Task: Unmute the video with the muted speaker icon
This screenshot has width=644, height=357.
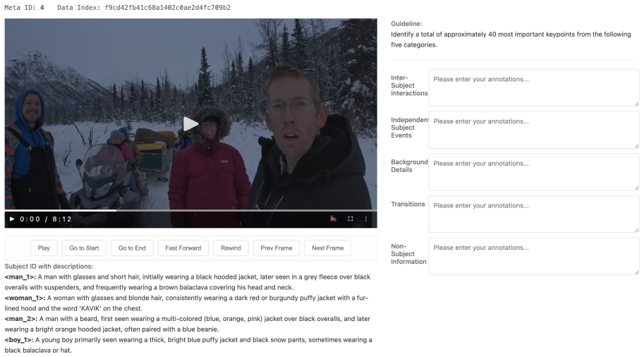Action: tap(333, 219)
